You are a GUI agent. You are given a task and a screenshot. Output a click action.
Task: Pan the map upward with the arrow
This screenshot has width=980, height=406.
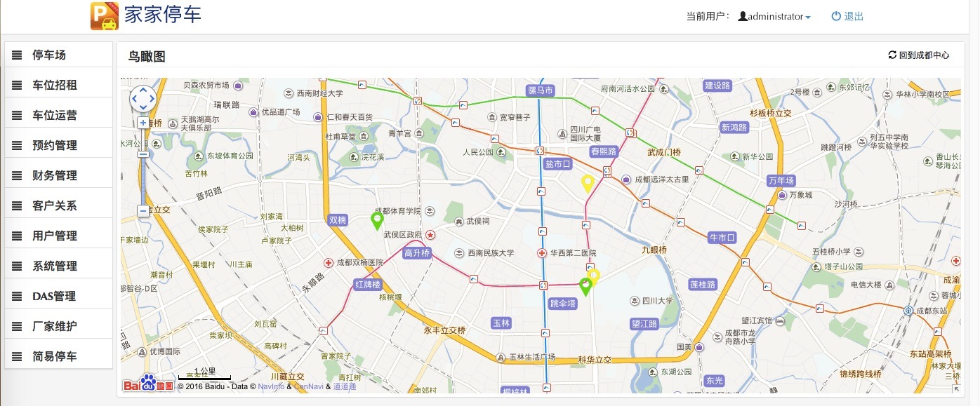click(x=143, y=90)
